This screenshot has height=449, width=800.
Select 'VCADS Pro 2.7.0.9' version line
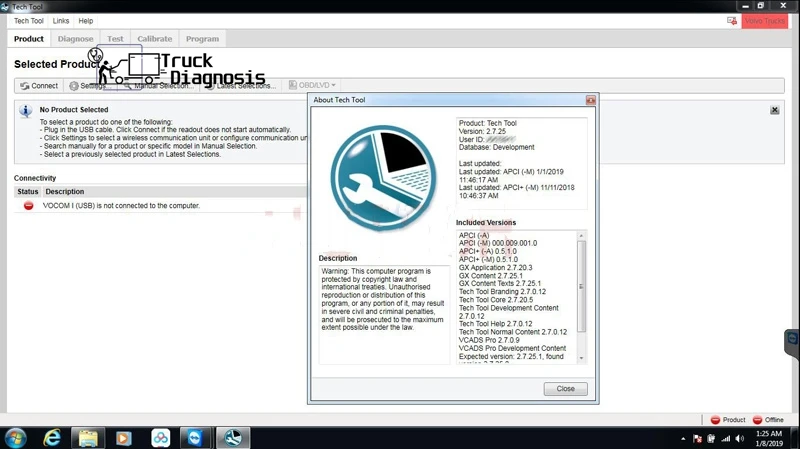click(x=489, y=340)
